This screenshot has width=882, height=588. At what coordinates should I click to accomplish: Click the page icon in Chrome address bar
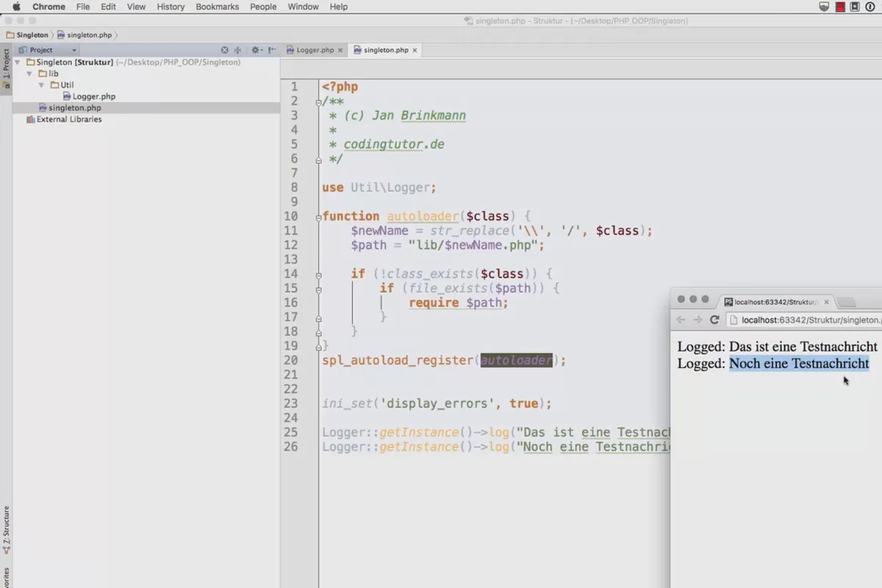point(733,320)
